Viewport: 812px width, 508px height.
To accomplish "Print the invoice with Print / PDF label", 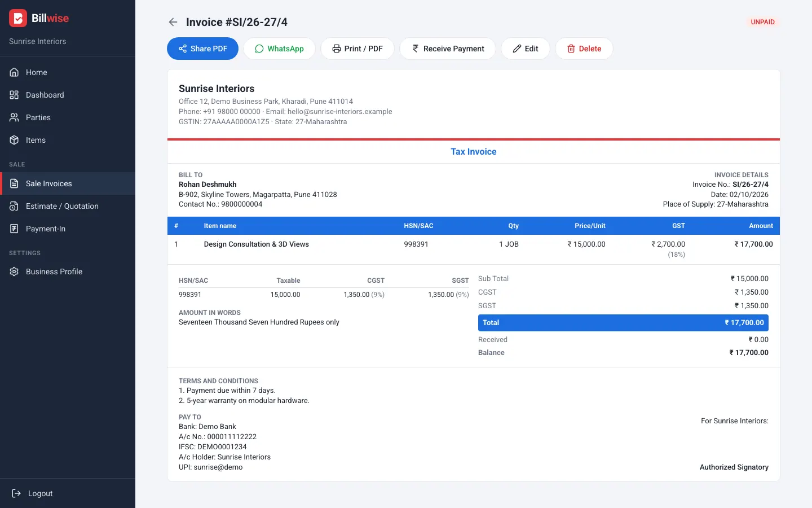I will click(x=364, y=49).
